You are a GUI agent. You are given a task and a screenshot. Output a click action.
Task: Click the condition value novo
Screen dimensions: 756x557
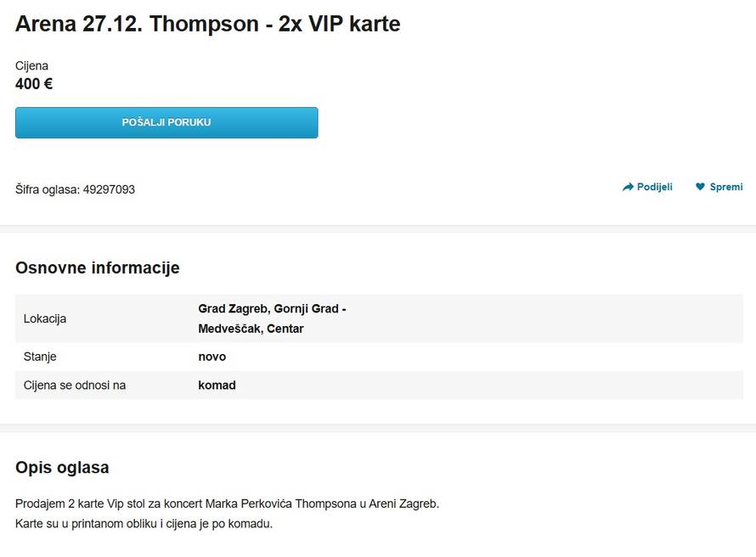(x=212, y=357)
